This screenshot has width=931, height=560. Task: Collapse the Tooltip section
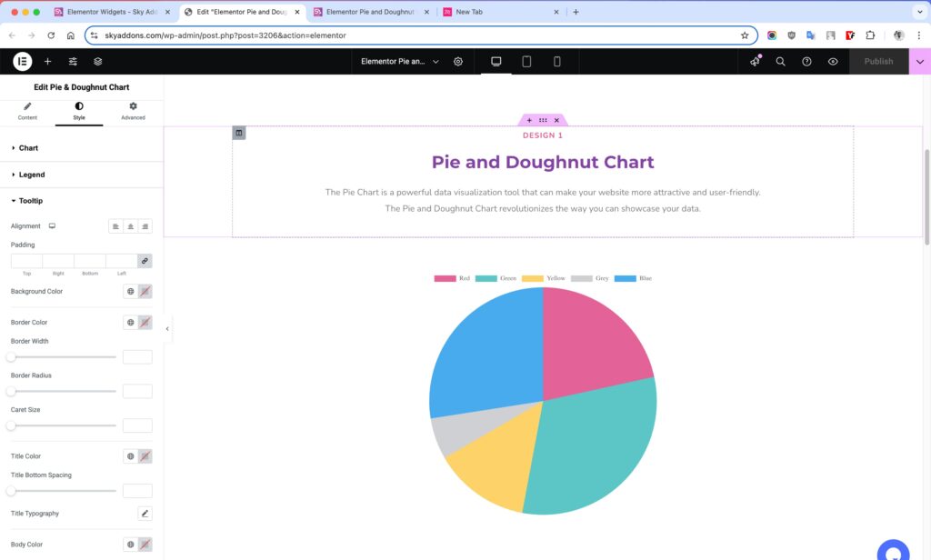coord(81,201)
